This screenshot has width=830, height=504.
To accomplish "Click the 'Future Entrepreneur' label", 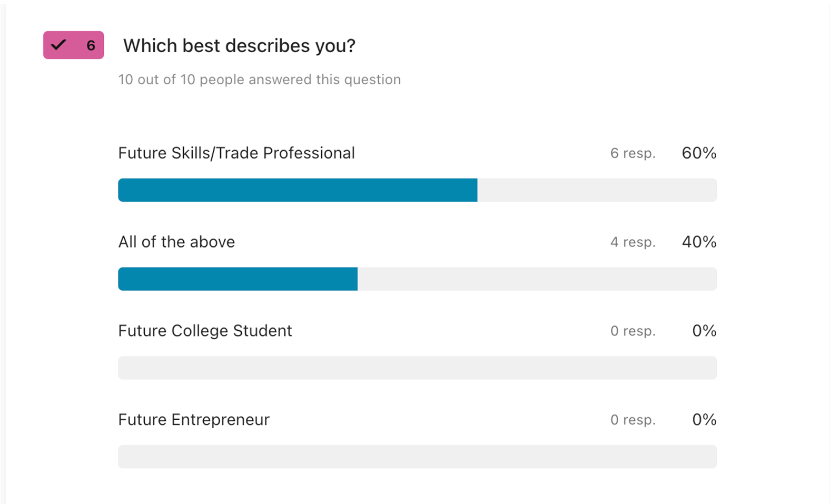I will point(194,420).
